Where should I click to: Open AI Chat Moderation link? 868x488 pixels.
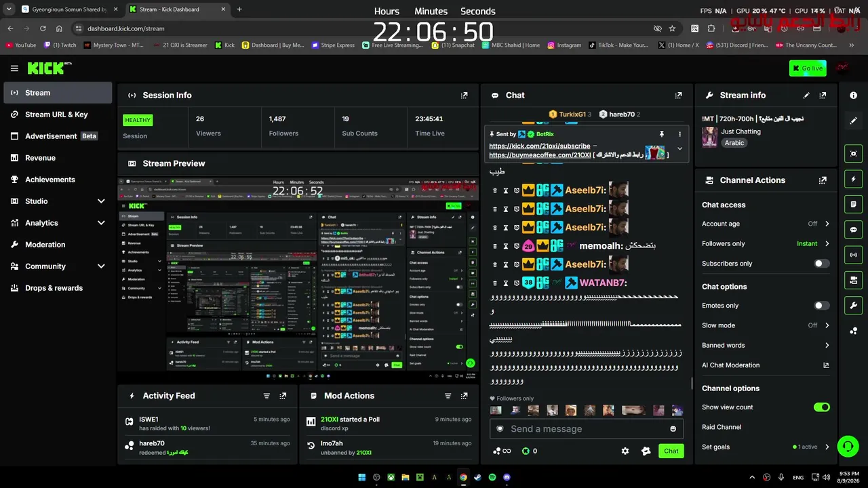766,365
